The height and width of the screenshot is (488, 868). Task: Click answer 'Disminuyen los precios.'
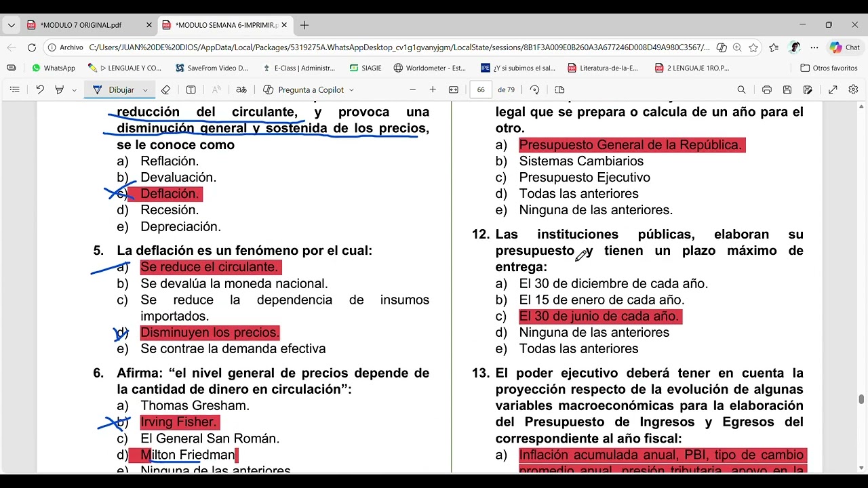pos(210,333)
